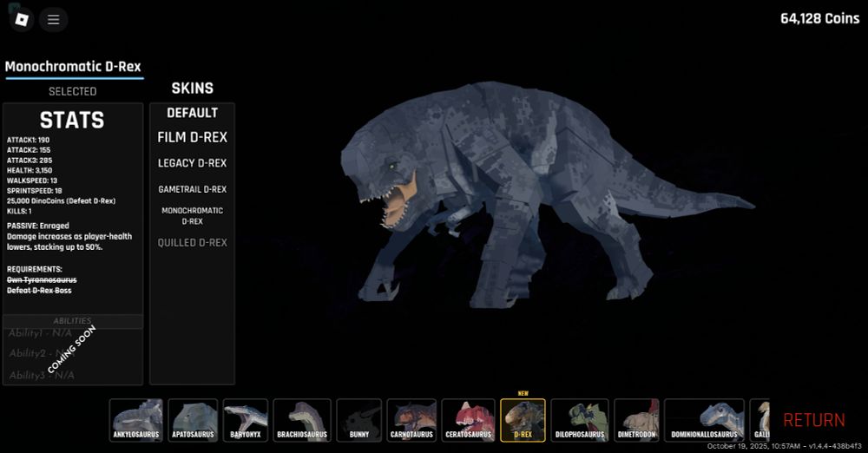Click the STATS panel heading
The image size is (868, 453).
pos(72,120)
